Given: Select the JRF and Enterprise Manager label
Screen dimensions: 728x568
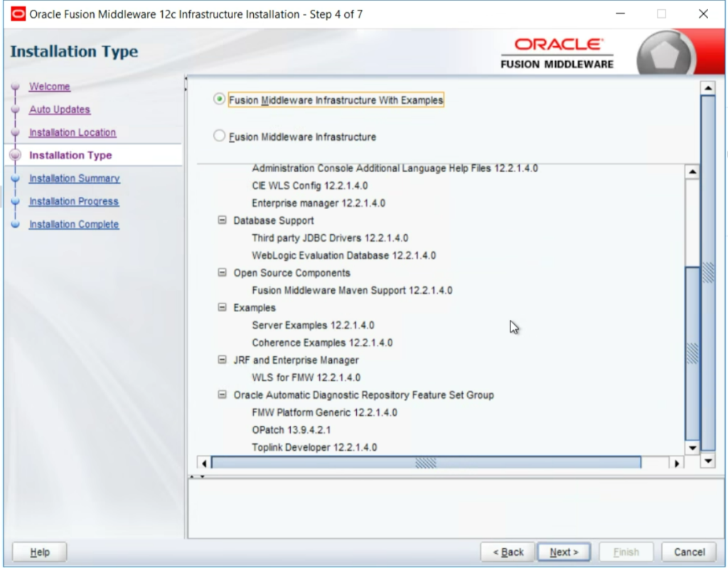Looking at the screenshot, I should pyautogui.click(x=296, y=360).
